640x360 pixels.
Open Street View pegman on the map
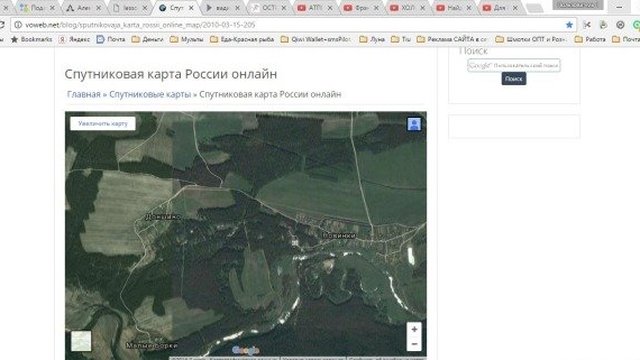(x=414, y=124)
